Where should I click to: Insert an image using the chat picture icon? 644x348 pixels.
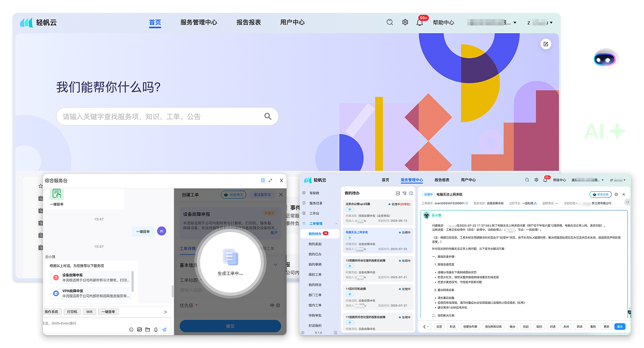[140, 329]
